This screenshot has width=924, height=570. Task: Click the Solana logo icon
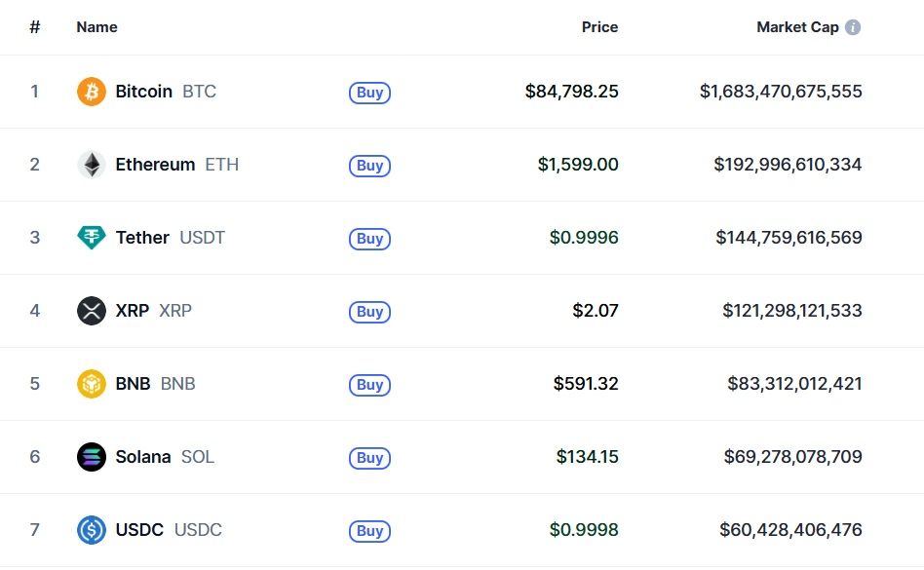pyautogui.click(x=91, y=457)
